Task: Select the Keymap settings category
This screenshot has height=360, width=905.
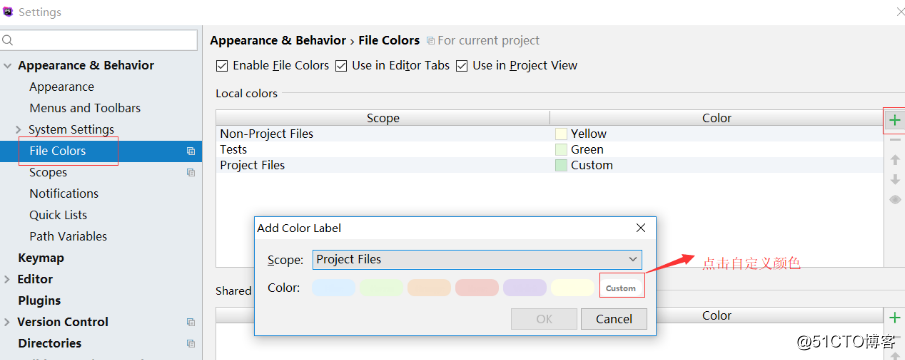Action: pos(40,258)
